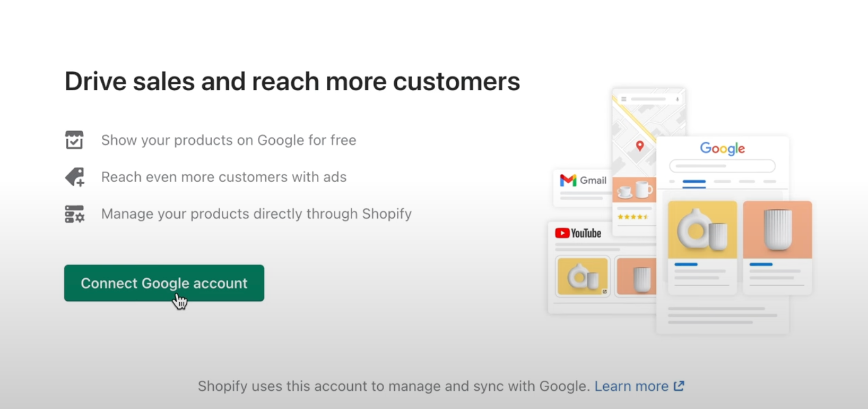Click the red map pin marker
The width and height of the screenshot is (868, 409).
(x=640, y=146)
